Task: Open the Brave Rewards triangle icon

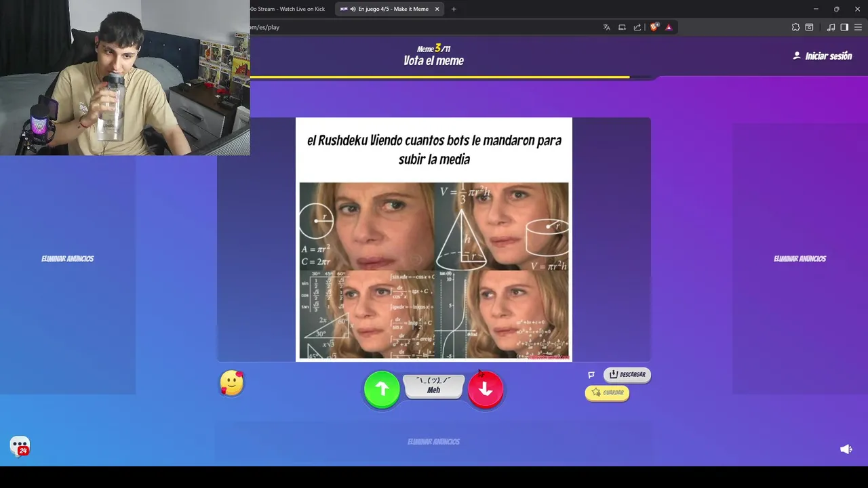Action: coord(669,27)
